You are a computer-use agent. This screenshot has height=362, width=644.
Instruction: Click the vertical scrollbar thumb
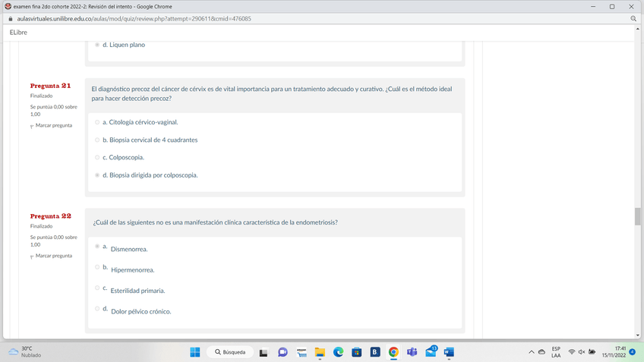point(637,216)
